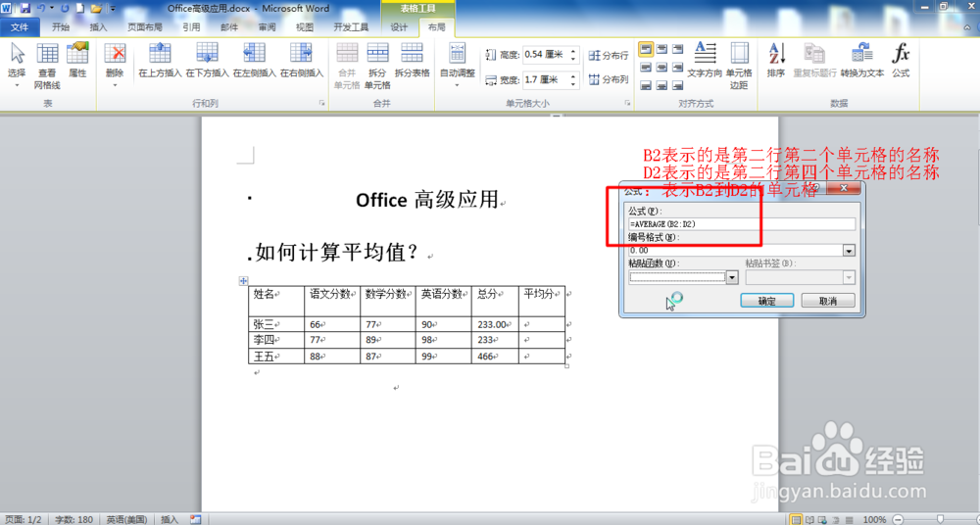Switch to Home (开始) tab
The image size is (980, 525).
(x=61, y=26)
